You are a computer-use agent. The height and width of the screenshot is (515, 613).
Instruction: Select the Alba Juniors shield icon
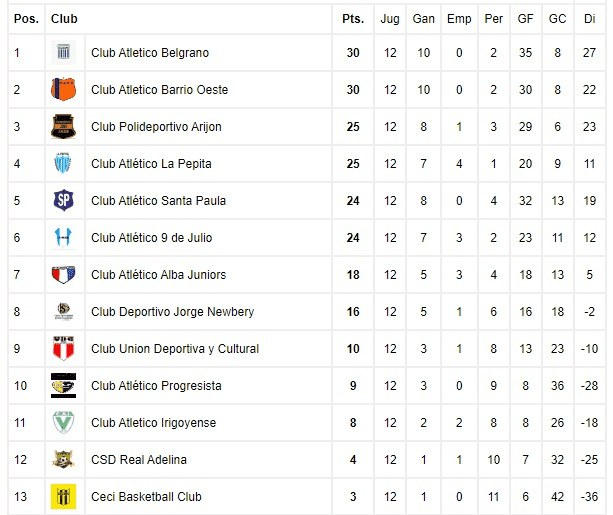click(63, 275)
